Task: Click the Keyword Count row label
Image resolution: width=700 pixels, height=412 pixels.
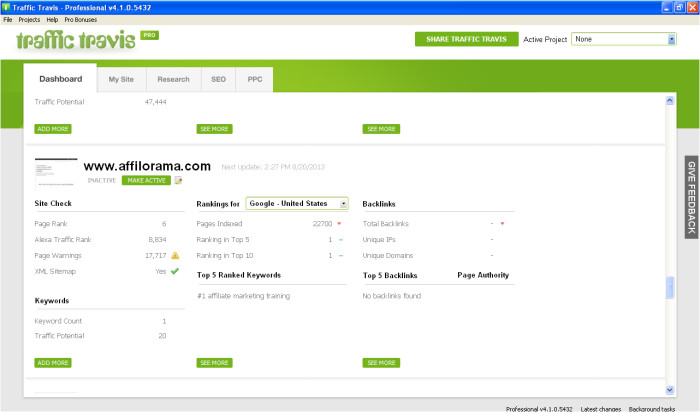Action: click(x=58, y=321)
